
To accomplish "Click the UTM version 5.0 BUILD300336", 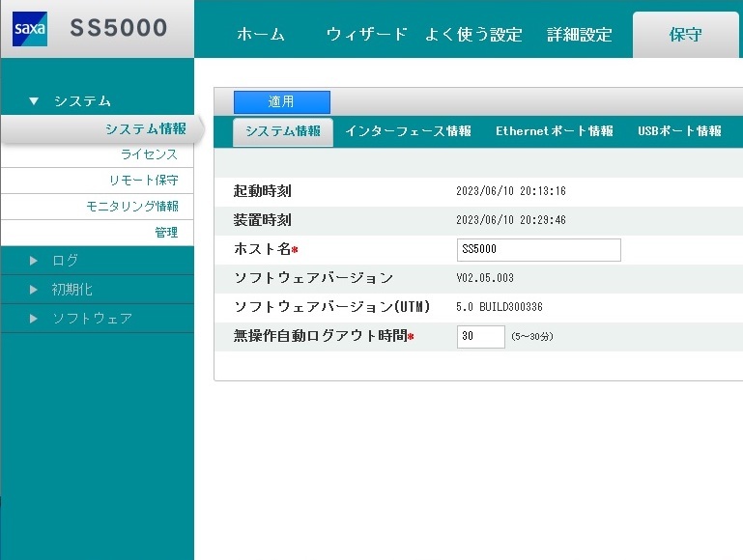I will [499, 307].
